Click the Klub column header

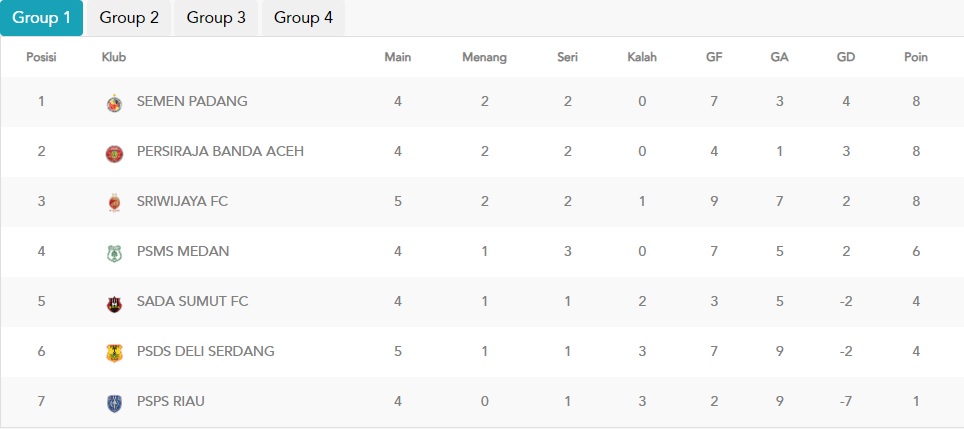(x=114, y=57)
